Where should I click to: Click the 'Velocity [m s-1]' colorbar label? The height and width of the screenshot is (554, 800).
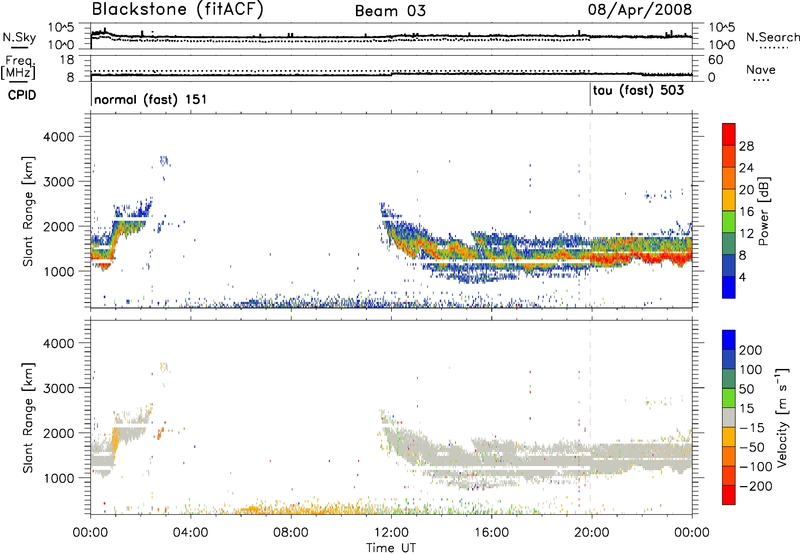782,417
